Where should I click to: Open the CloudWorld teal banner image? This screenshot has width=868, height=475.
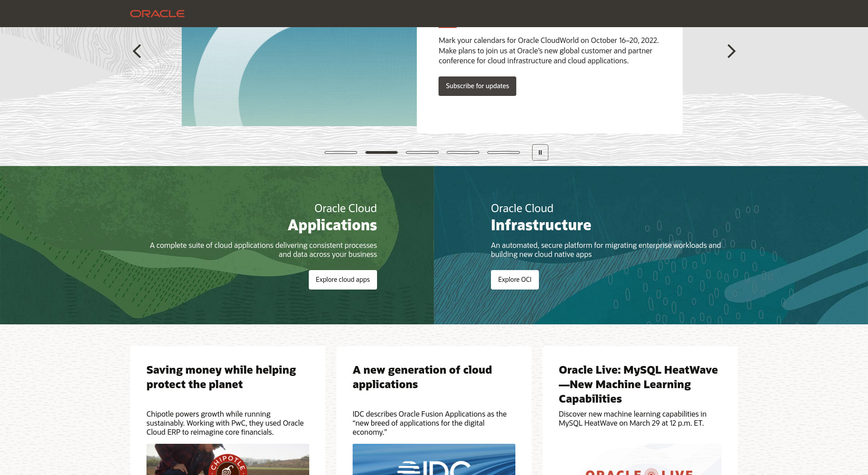pyautogui.click(x=299, y=76)
